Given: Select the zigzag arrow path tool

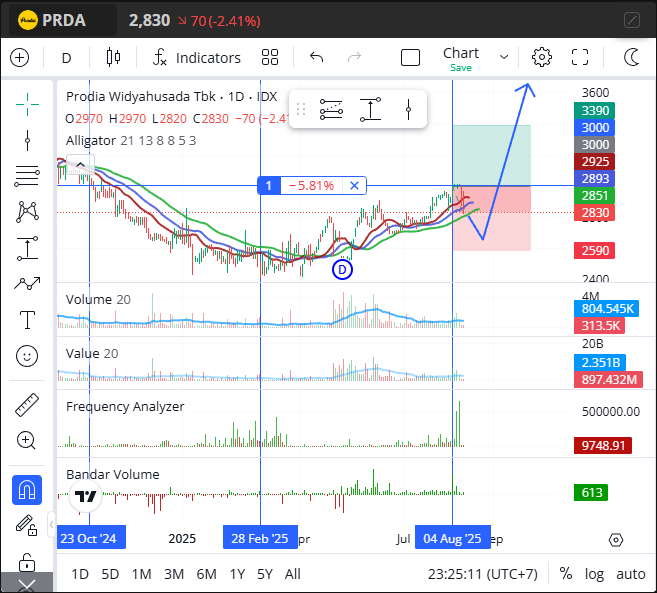Looking at the screenshot, I should click(27, 284).
